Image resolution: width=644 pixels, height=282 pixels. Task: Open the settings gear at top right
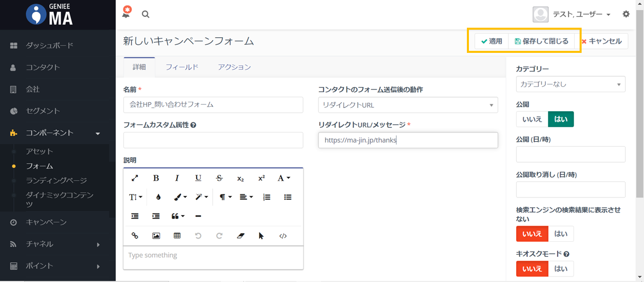[x=626, y=14]
